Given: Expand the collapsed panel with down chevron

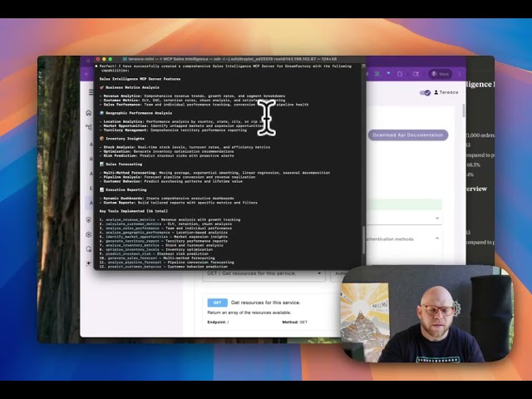Looking at the screenshot, I should pyautogui.click(x=437, y=218).
